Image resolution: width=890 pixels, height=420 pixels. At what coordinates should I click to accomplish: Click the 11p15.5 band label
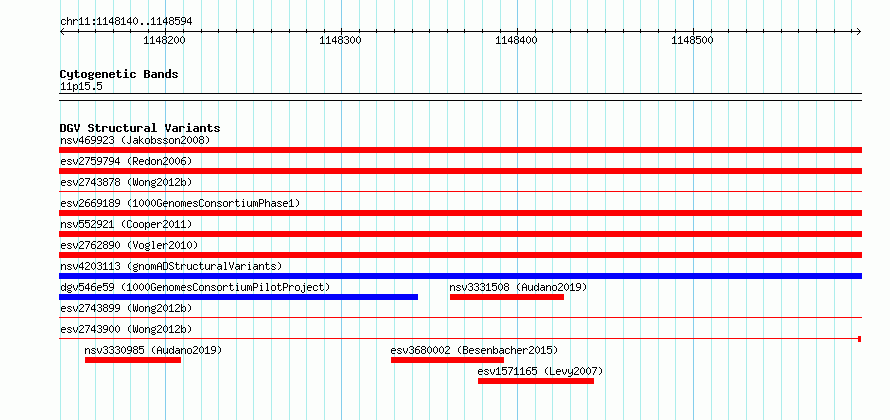click(81, 87)
